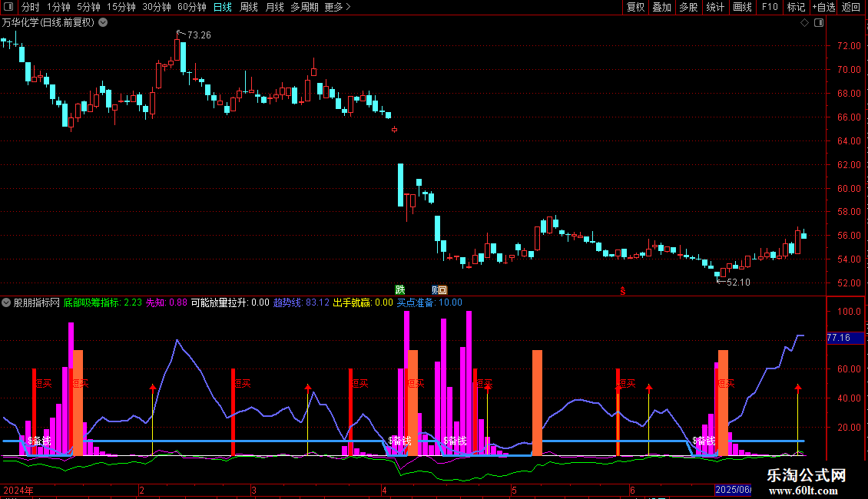Viewport: 868px width, 499px height.
Task: Click the 77.16 highlighted axis value
Action: [845, 338]
